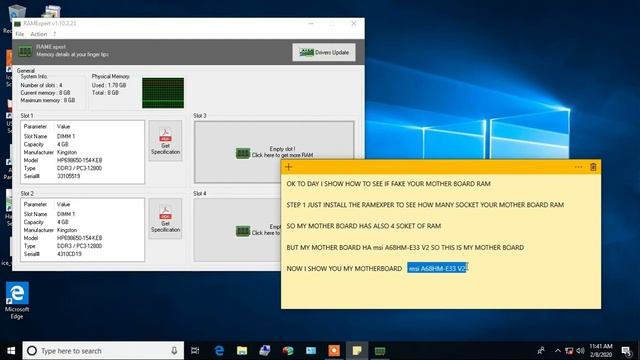The width and height of the screenshot is (640, 360).
Task: Launch Microsoft Edge from the taskbar
Action: (x=219, y=351)
